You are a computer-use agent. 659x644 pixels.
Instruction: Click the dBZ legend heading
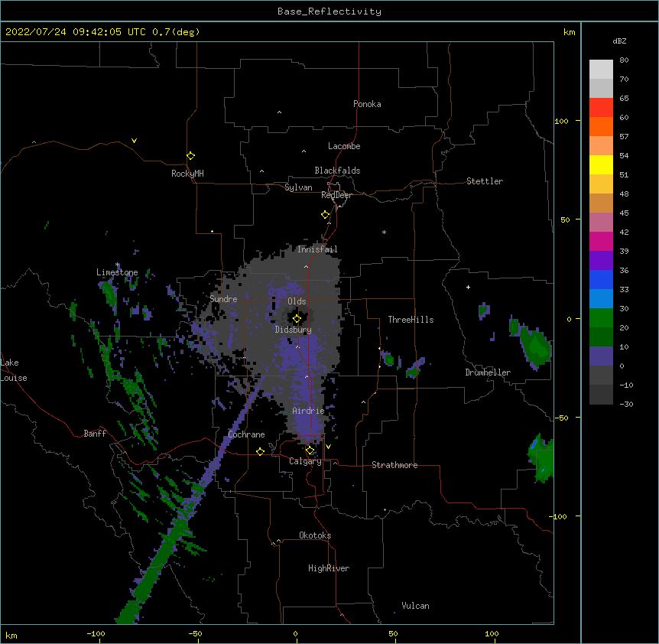619,41
